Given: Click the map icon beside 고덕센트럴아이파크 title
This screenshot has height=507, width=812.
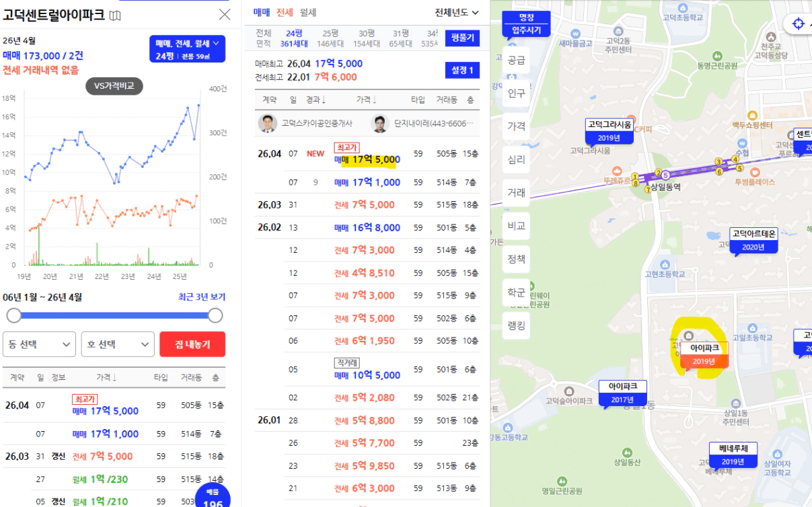Looking at the screenshot, I should (115, 15).
